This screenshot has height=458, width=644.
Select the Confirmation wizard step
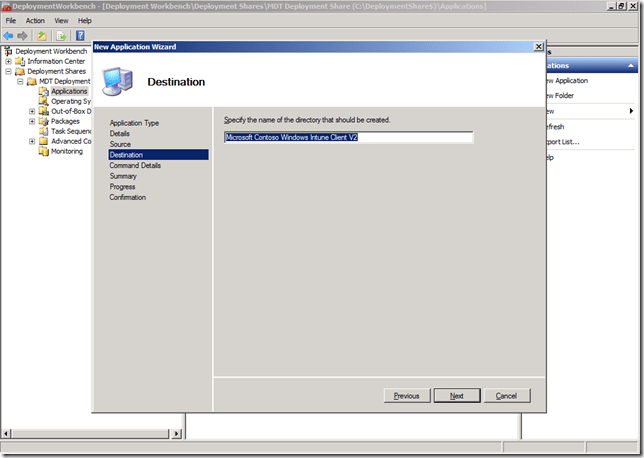pyautogui.click(x=127, y=198)
